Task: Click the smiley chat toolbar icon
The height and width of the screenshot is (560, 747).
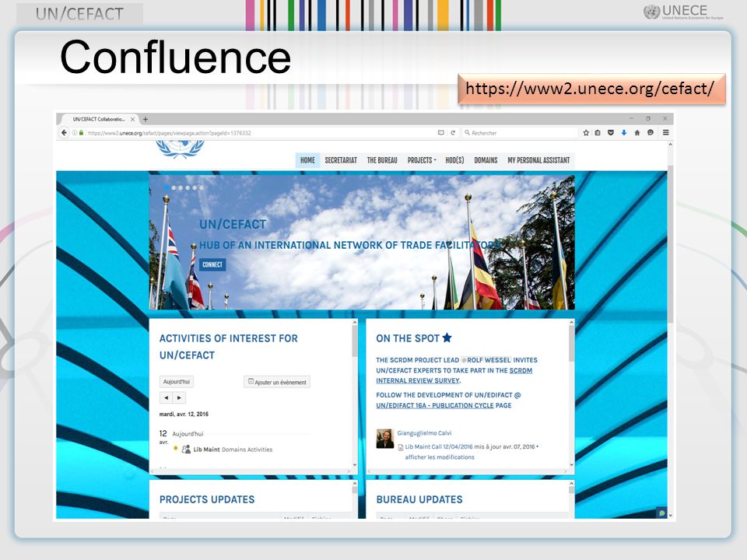Action: [651, 133]
